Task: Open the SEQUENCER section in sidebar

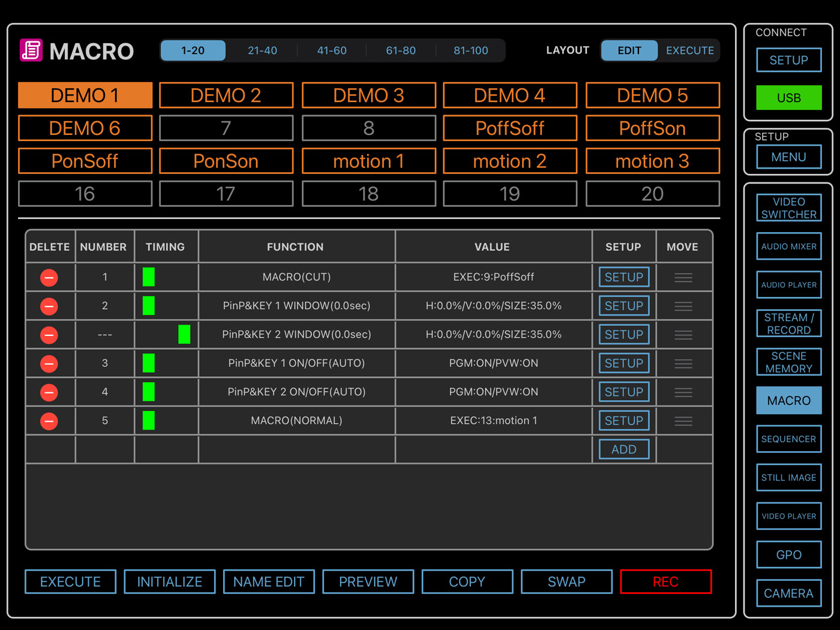Action: coord(788,439)
